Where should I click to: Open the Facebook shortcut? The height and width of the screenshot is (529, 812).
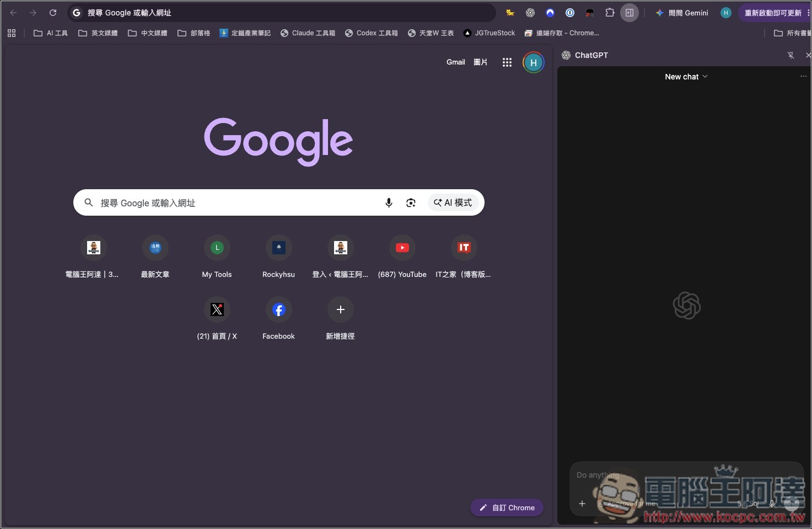[279, 319]
